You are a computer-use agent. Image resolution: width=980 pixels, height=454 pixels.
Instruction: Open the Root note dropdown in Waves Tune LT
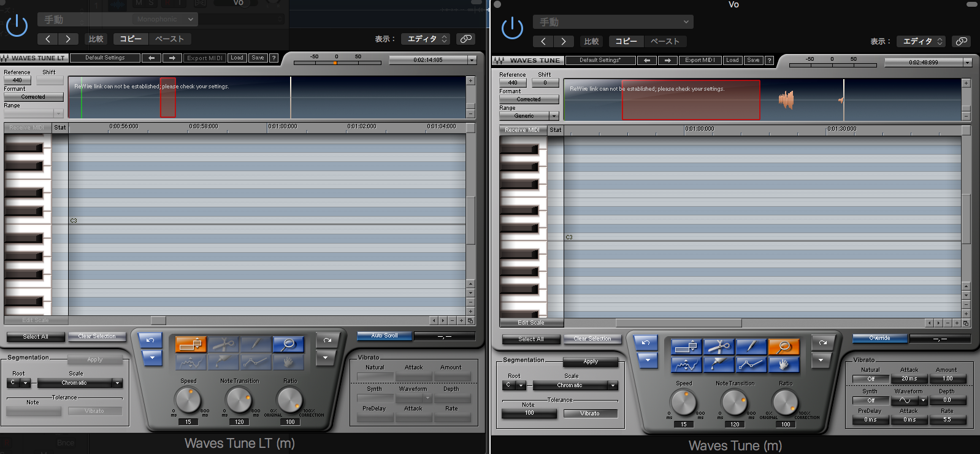coord(19,383)
